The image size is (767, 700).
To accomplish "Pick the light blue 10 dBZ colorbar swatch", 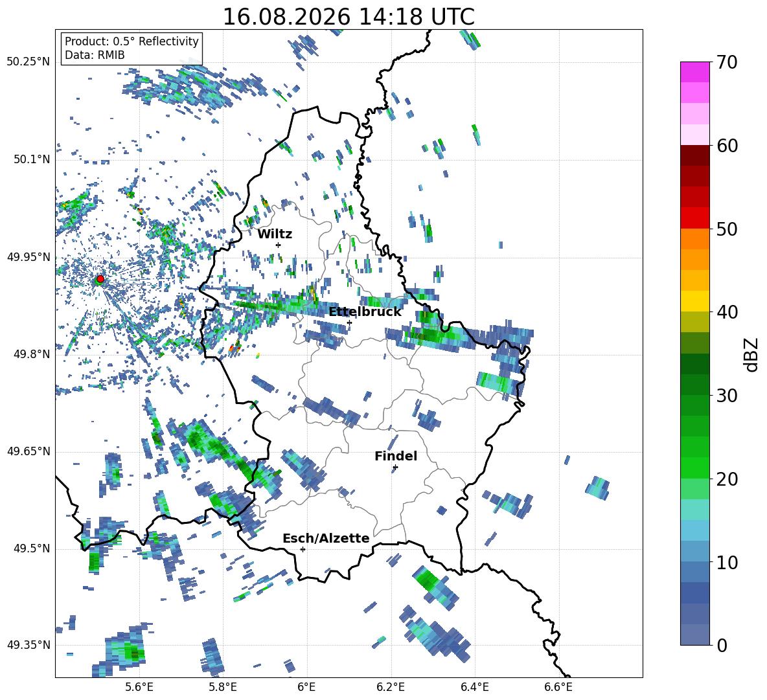I will (x=694, y=551).
